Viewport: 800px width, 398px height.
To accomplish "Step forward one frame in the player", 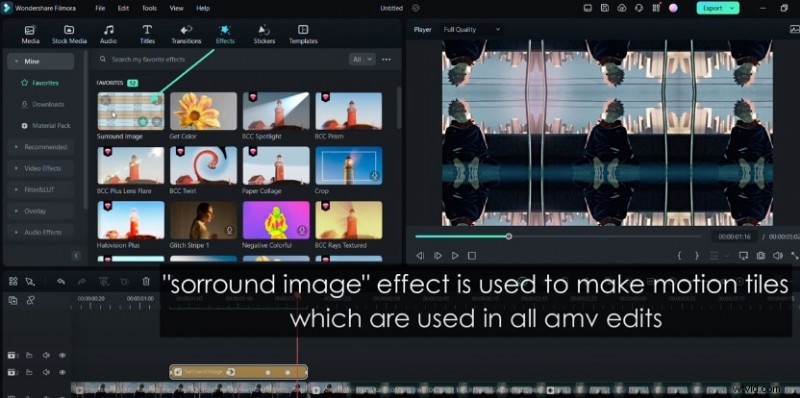I will coord(437,256).
